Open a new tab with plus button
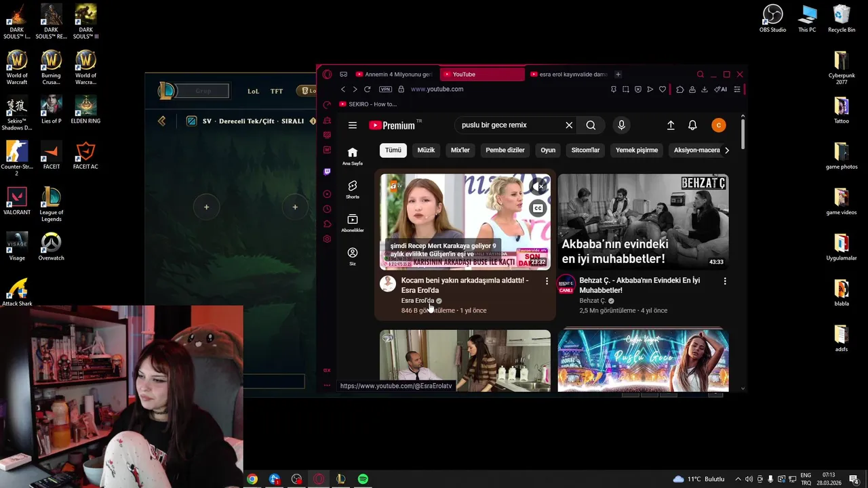 click(618, 75)
